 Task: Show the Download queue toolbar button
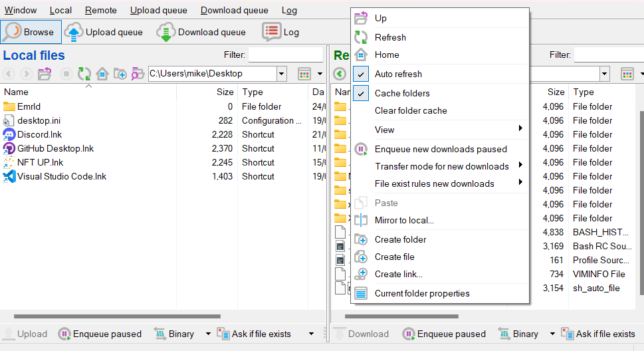coord(201,32)
